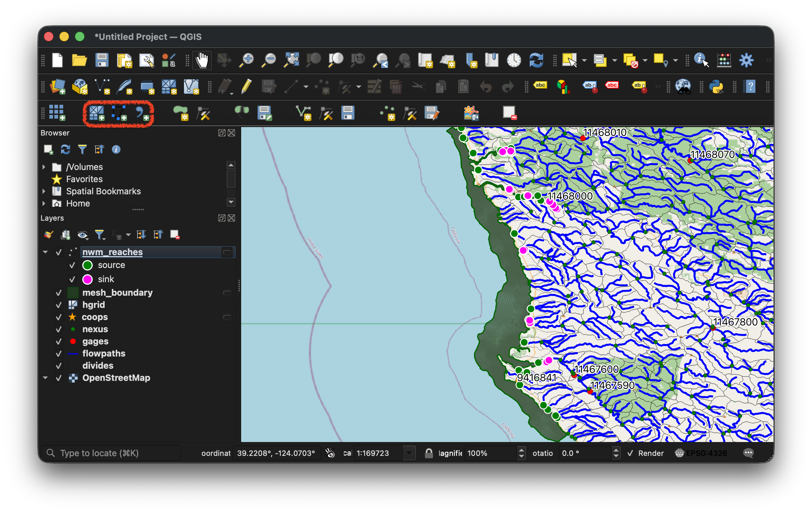812x513 pixels.
Task: Click the Type to locate search field
Action: (111, 453)
